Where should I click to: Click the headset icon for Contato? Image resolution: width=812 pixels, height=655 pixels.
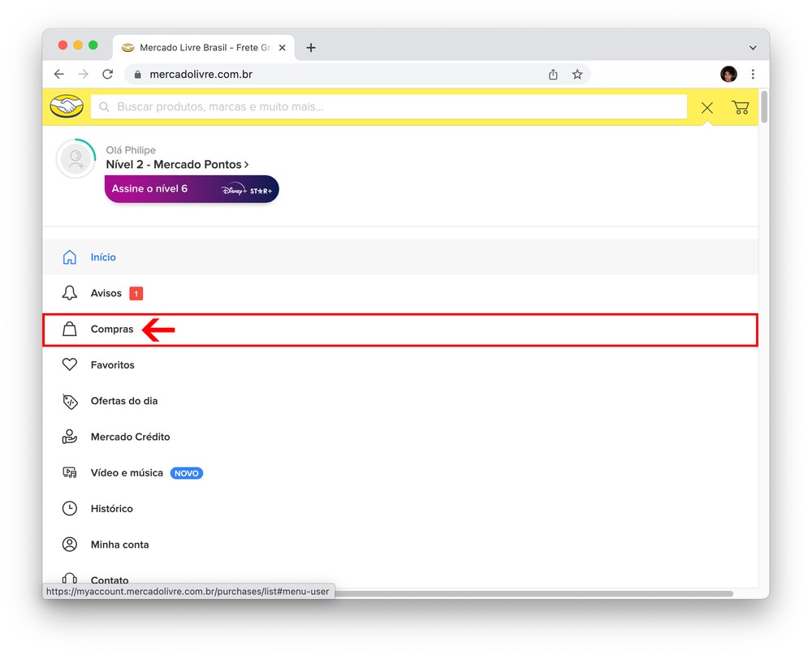[x=69, y=579]
